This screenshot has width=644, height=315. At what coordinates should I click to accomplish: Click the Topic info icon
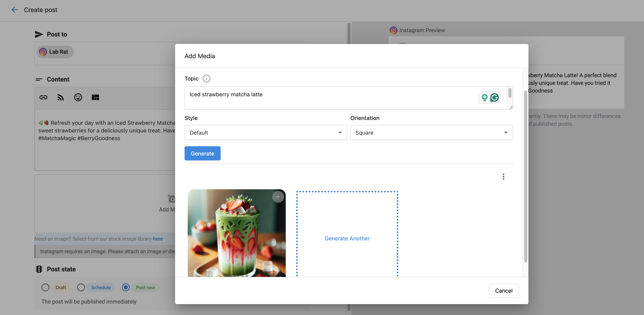[206, 79]
